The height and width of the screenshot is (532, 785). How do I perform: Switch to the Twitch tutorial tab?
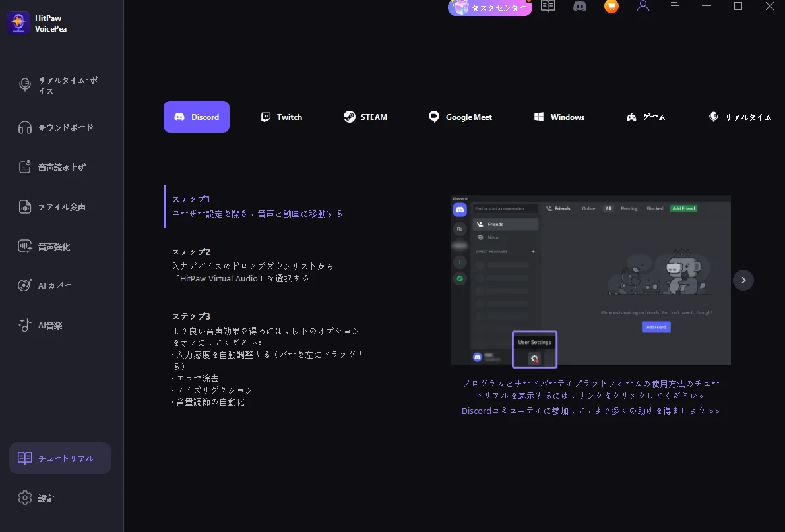282,117
